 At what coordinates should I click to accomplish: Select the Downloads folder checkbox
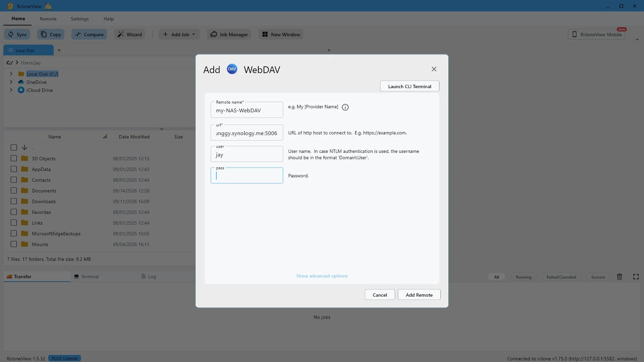pyautogui.click(x=14, y=201)
